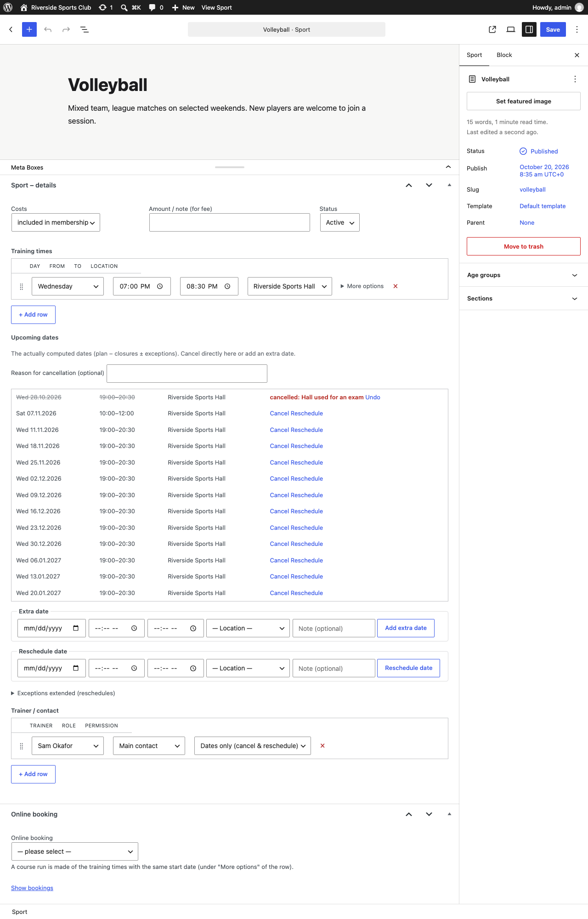Image resolution: width=588 pixels, height=919 pixels.
Task: Grab the Wednesday row drag handle
Action: (21, 286)
